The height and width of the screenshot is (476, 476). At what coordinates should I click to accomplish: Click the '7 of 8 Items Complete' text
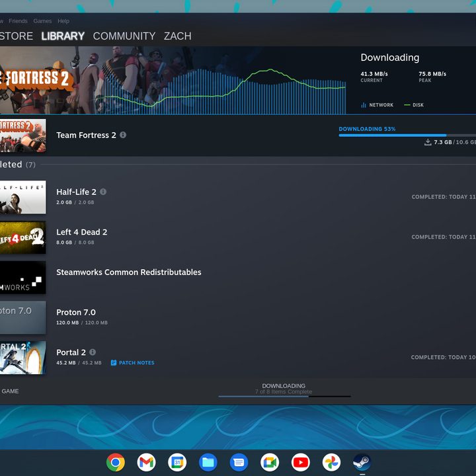click(x=284, y=391)
